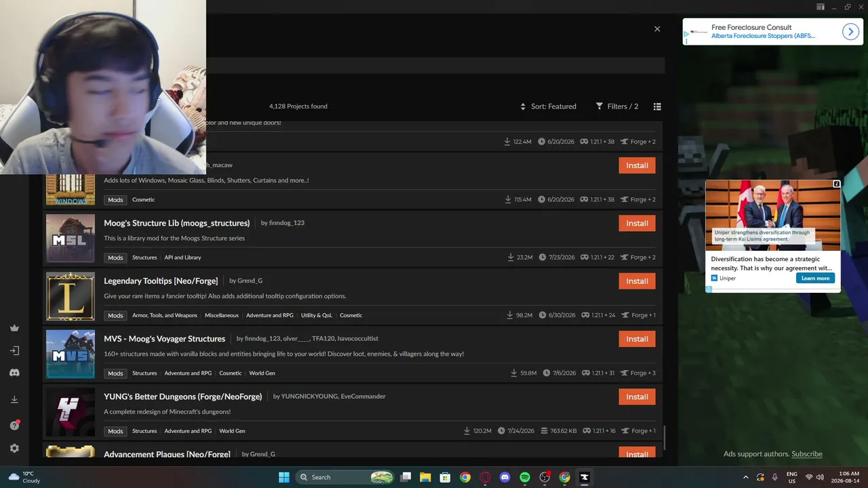The image size is (868, 488).
Task: Select the Miscellaneous tag on Legendary Tooltips
Action: (222, 315)
